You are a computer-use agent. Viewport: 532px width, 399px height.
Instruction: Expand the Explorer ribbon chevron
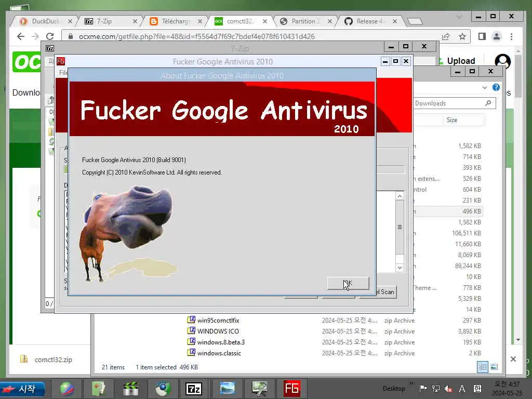click(485, 87)
